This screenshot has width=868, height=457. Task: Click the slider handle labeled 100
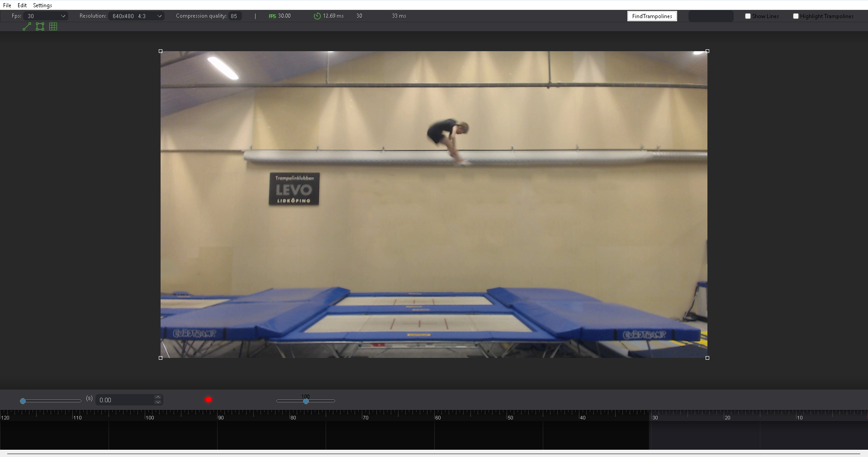[x=306, y=401]
